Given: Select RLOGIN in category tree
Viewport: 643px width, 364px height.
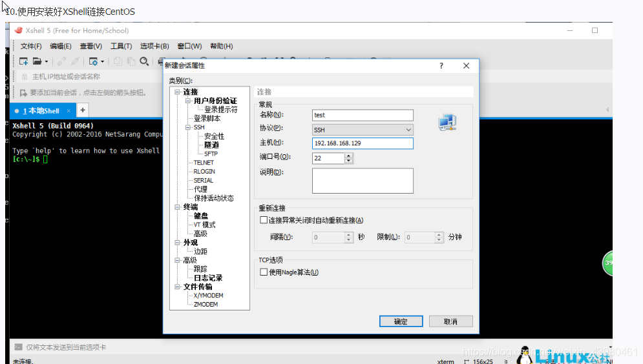Looking at the screenshot, I should pos(204,172).
